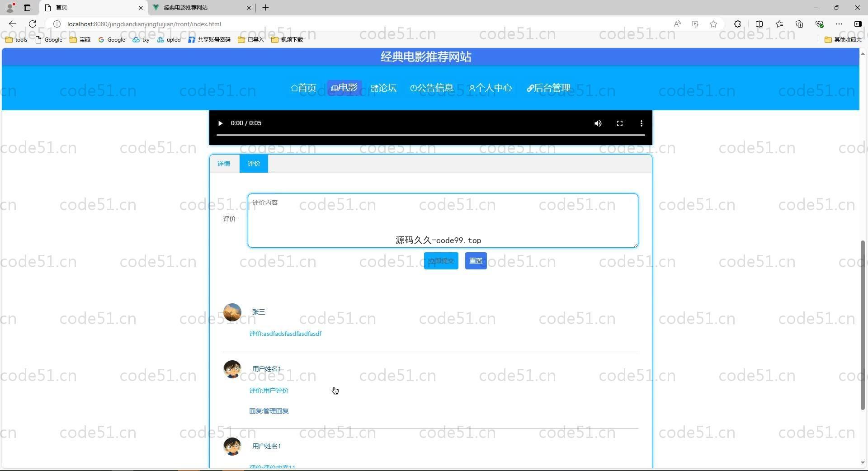
Task: Switch to 经典电影推荐网站 browser tab
Action: (201, 8)
